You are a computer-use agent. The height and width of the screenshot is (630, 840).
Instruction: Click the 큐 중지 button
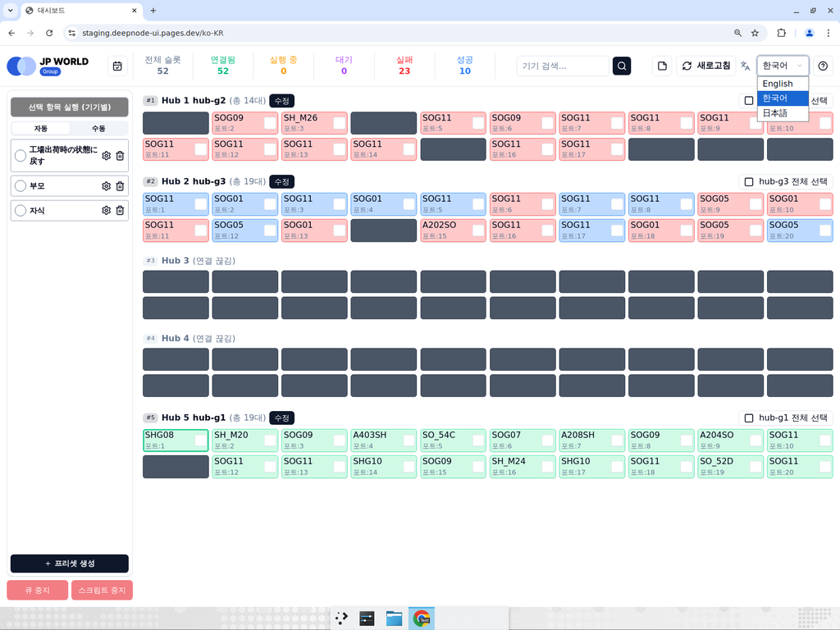(x=38, y=591)
